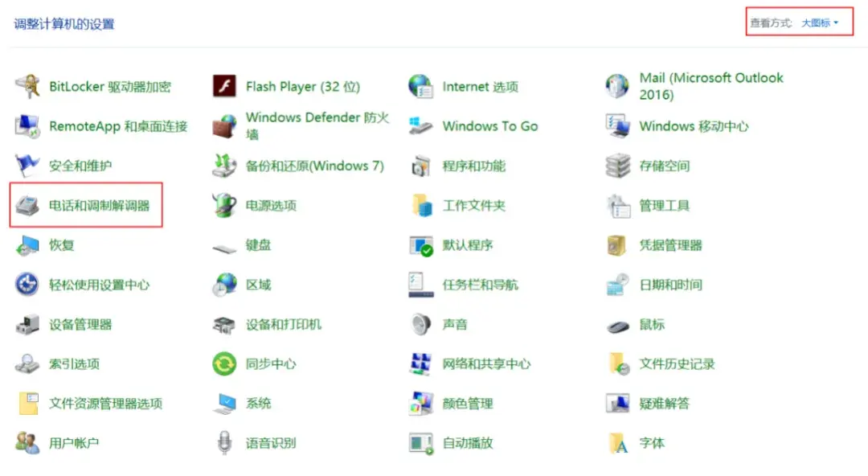Click the 声音 text link
Viewport: 868px width, 476px height.
click(455, 324)
